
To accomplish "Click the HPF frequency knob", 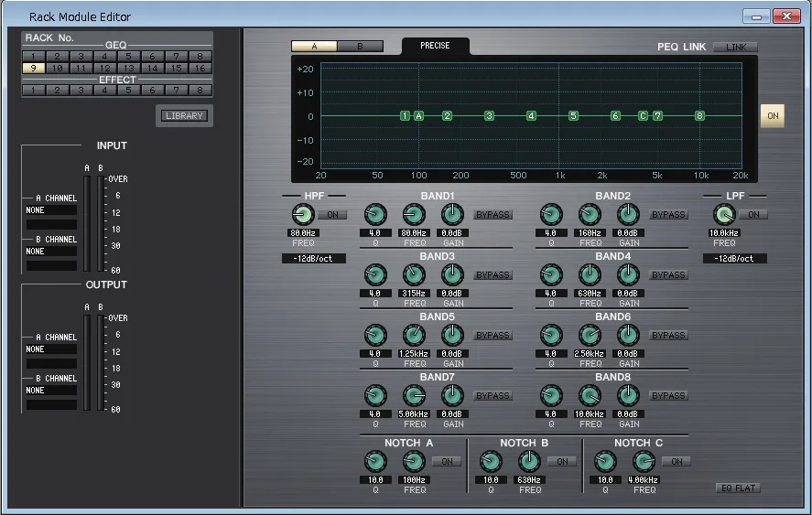I will (x=303, y=214).
